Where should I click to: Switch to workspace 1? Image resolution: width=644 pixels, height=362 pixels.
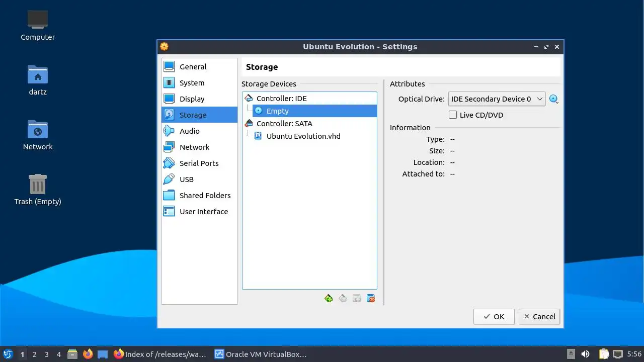tap(22, 354)
